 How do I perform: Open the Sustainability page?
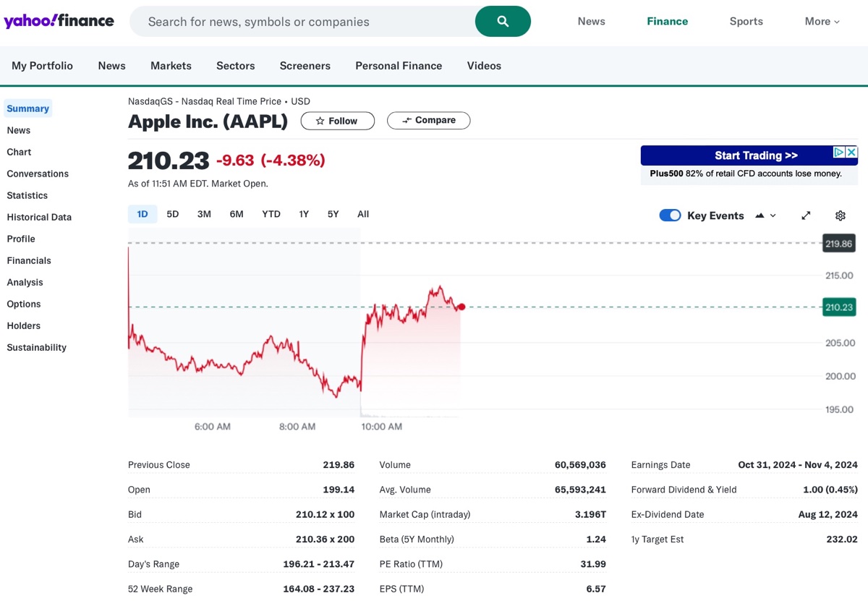[36, 347]
